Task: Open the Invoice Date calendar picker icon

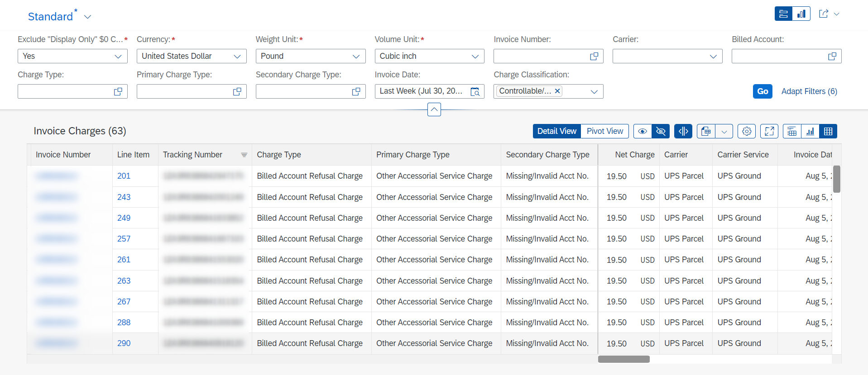Action: click(475, 91)
